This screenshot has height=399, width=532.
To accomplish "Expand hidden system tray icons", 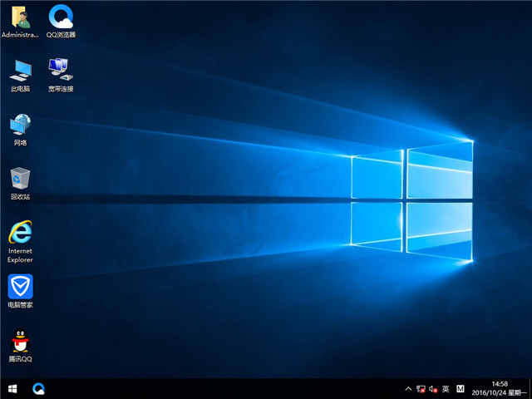I will click(408, 388).
